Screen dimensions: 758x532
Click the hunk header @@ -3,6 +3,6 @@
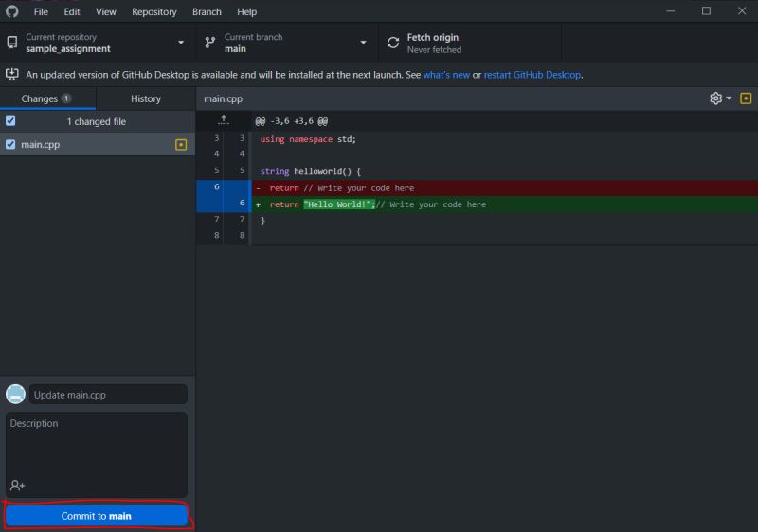[292, 121]
